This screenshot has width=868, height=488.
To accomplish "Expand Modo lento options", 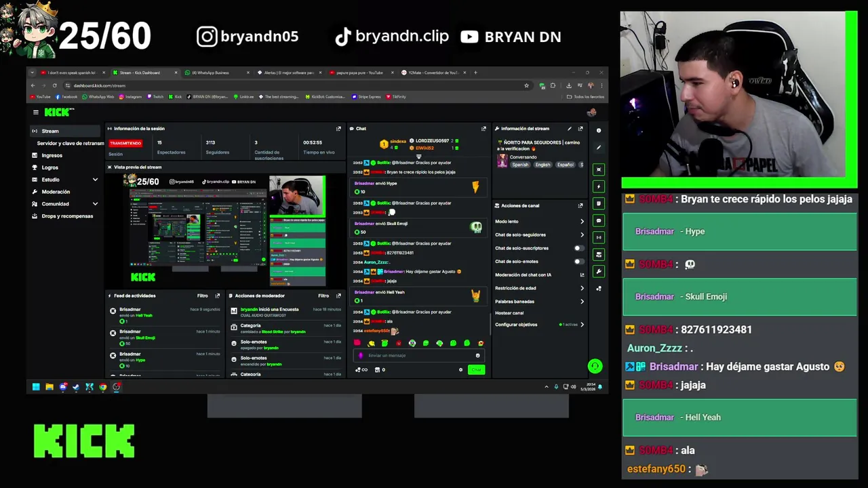I will point(581,222).
